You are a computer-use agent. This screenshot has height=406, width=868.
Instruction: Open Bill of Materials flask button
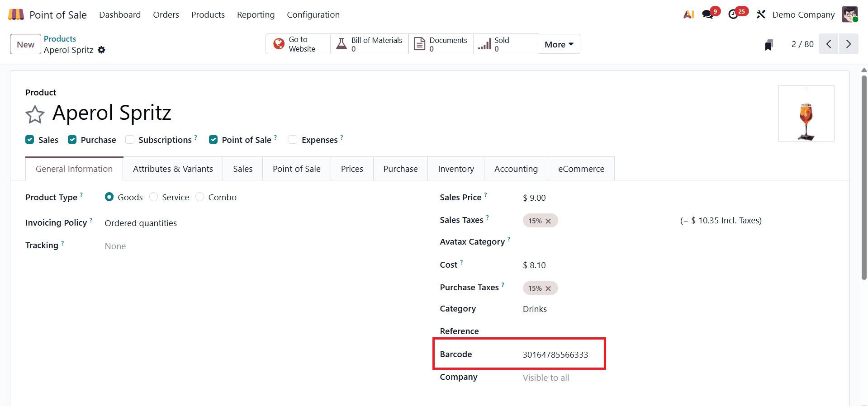(370, 44)
